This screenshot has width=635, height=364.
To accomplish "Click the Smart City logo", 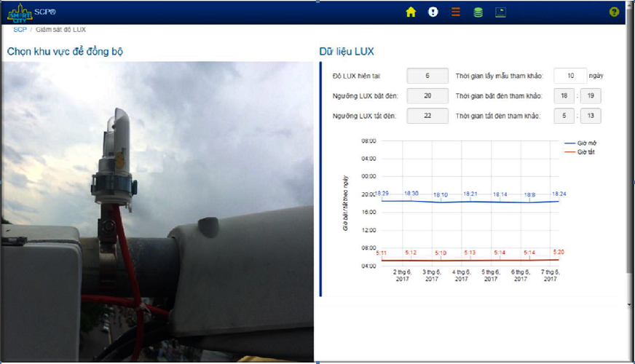I will (18, 12).
